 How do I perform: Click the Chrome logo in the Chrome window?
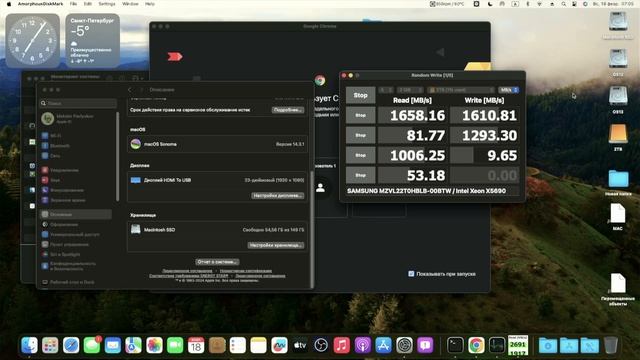click(320, 80)
